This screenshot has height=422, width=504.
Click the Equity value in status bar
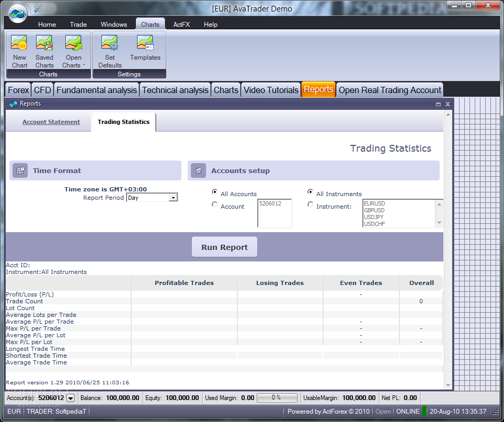click(182, 398)
